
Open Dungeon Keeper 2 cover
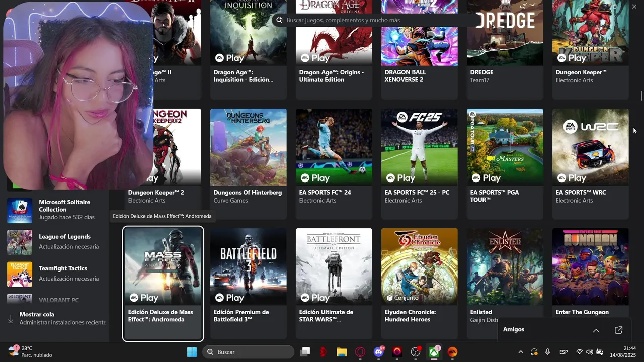(177, 147)
